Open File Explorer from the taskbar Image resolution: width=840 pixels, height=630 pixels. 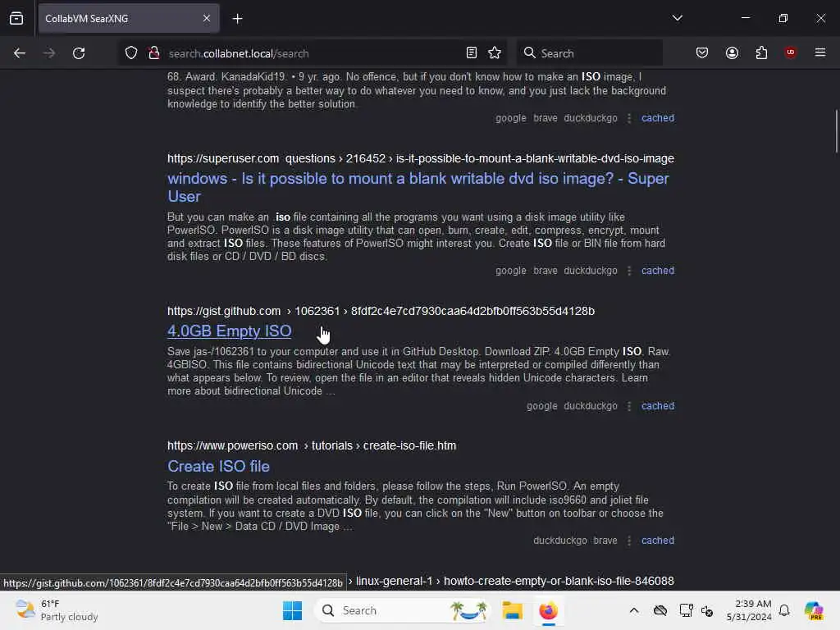(512, 610)
